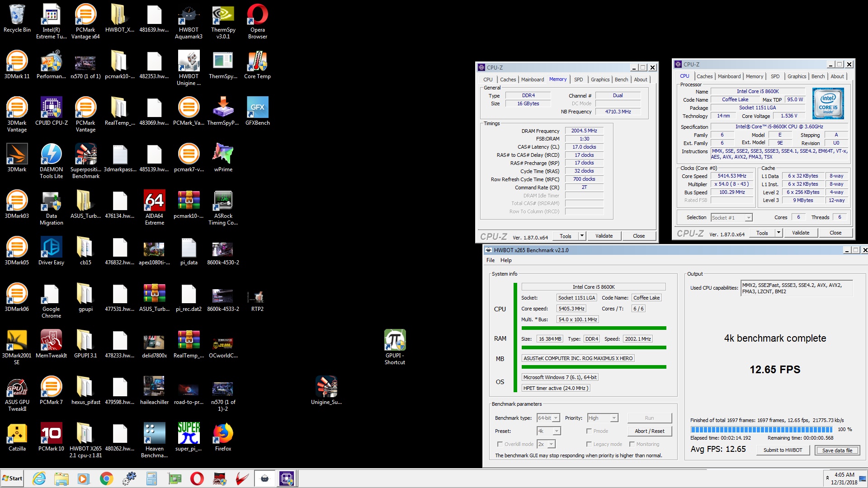
Task: Click the DRAM Frequency value field
Action: [584, 131]
